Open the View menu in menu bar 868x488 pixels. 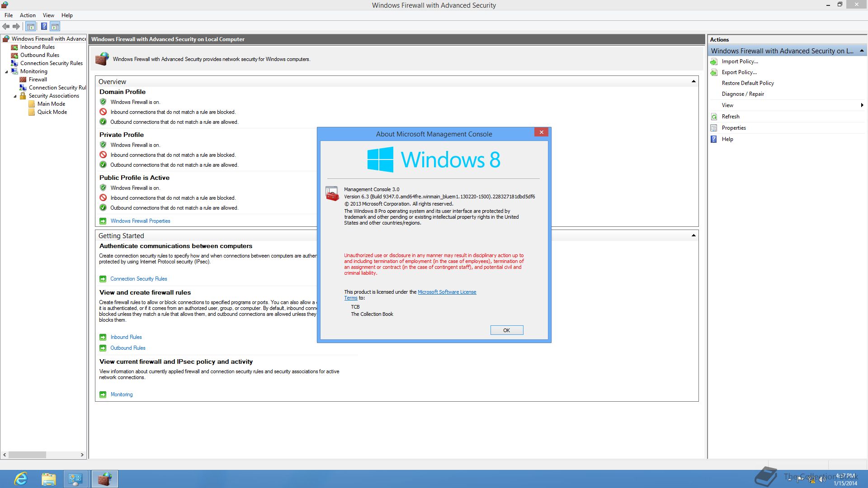tap(48, 15)
